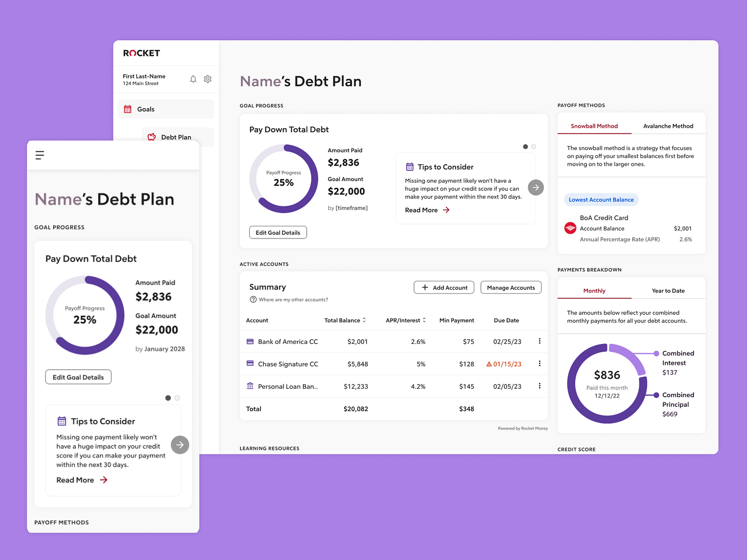The height and width of the screenshot is (560, 747).
Task: Click the desktop 25% payoff progress ring
Action: 284,179
